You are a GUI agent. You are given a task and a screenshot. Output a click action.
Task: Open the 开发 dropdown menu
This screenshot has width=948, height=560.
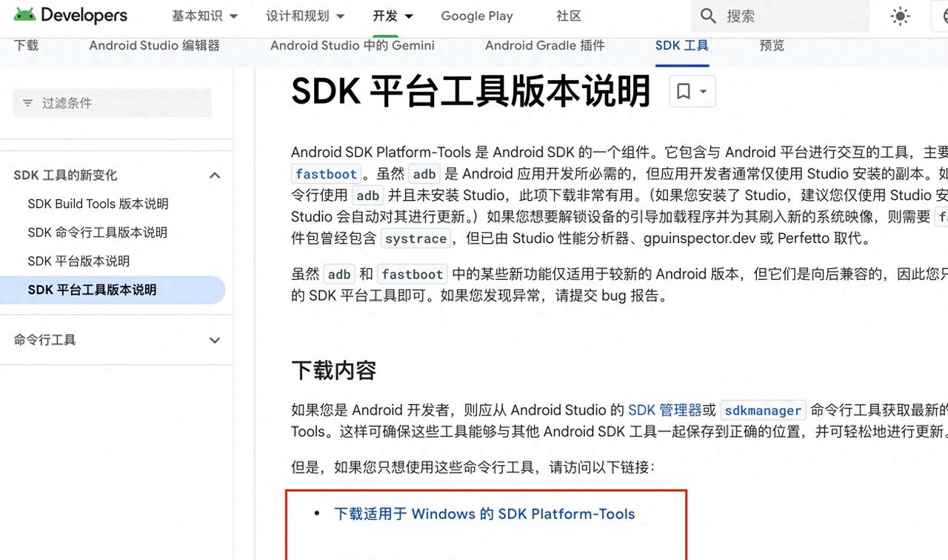point(393,16)
